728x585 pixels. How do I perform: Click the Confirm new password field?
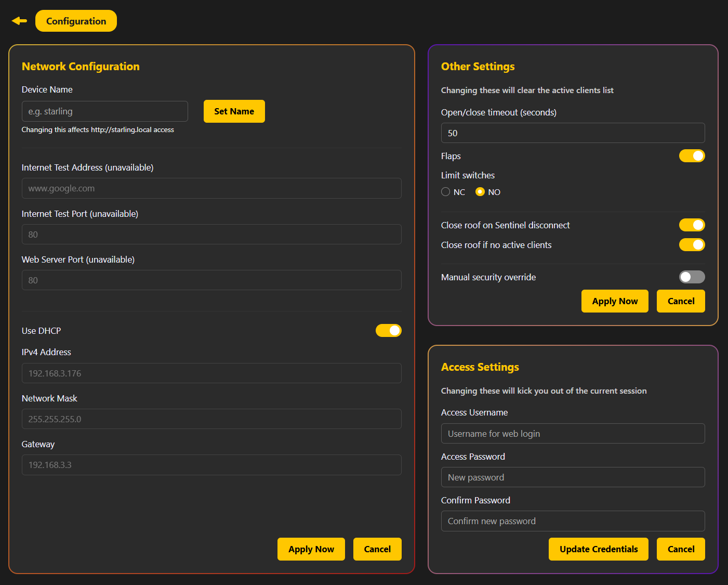tap(572, 521)
